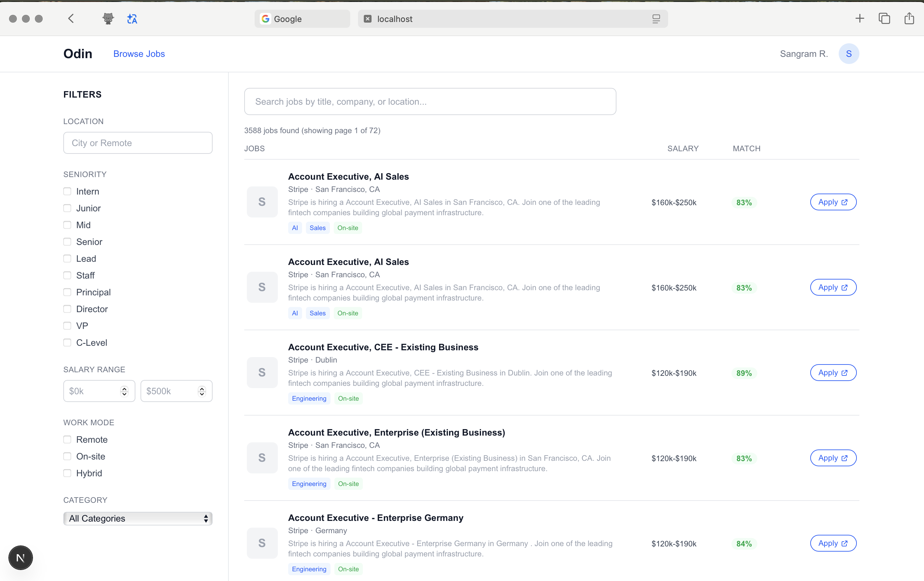Image resolution: width=924 pixels, height=581 pixels.
Task: Click the 3588 jobs found text
Action: tap(312, 131)
